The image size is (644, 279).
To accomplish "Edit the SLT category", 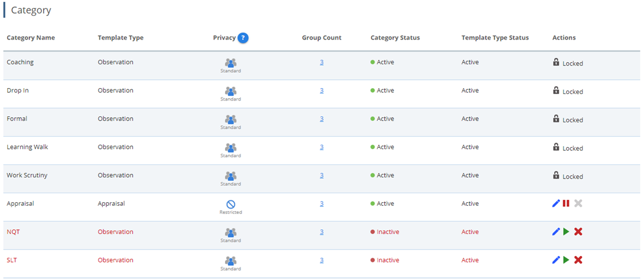I will tap(555, 260).
